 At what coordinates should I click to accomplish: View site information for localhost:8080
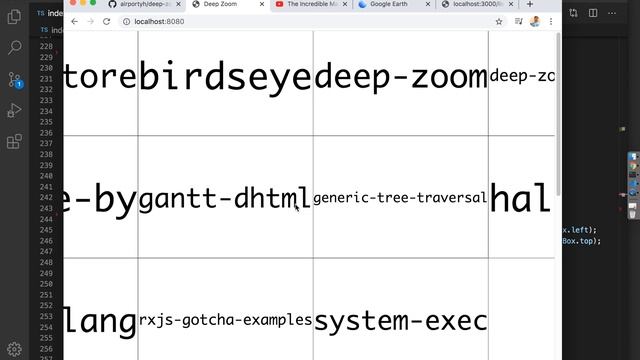pos(127,21)
